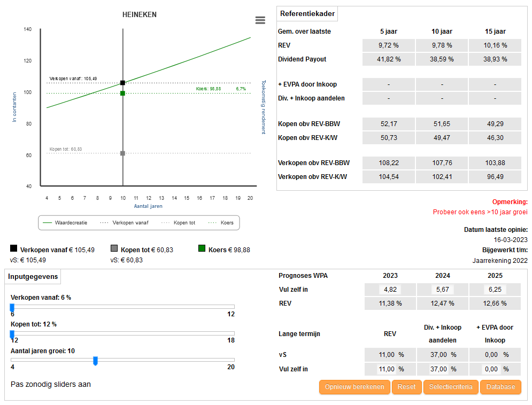Click Kopen obv REV-K/W value 46,30
Screen dimensions: 532x405
pyautogui.click(x=495, y=138)
